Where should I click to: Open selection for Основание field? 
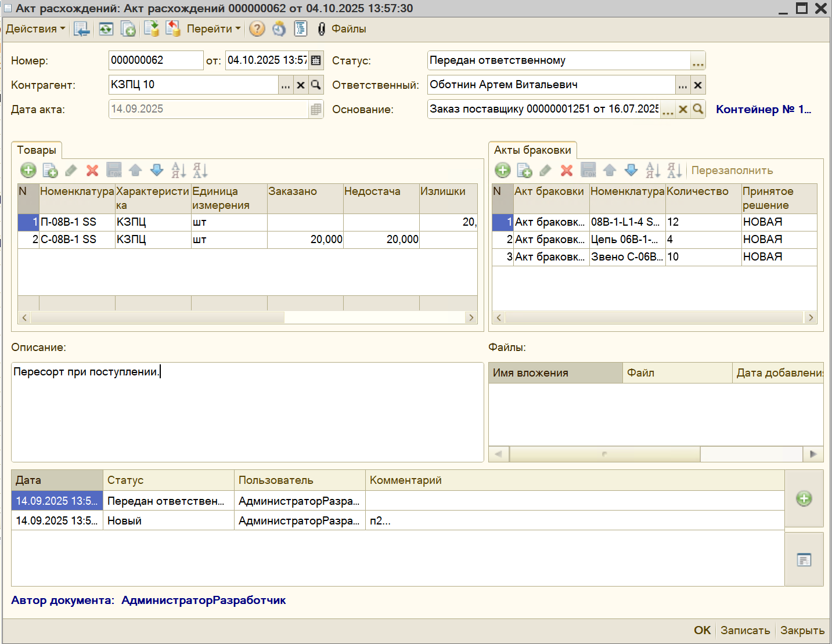[x=668, y=109]
